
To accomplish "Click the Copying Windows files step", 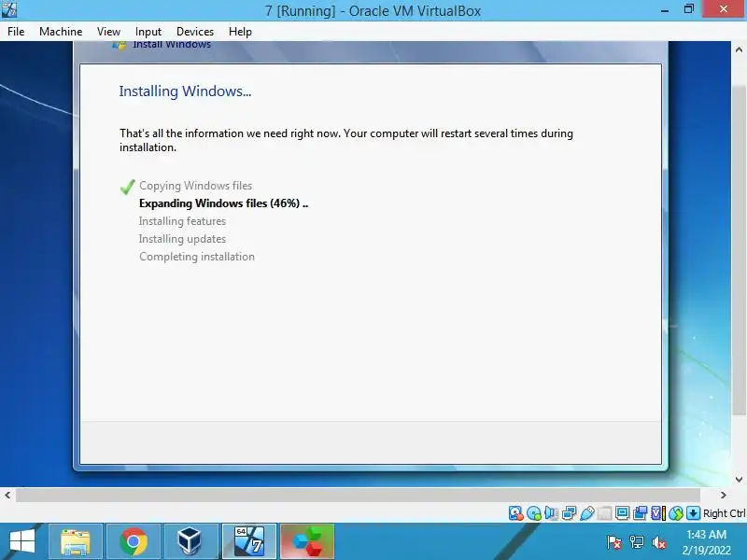I will coord(195,185).
